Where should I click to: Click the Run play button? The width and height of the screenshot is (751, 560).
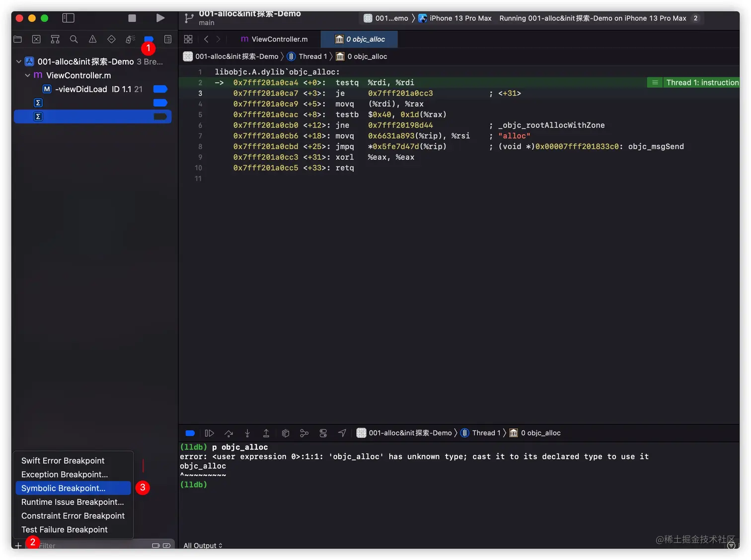(x=160, y=18)
